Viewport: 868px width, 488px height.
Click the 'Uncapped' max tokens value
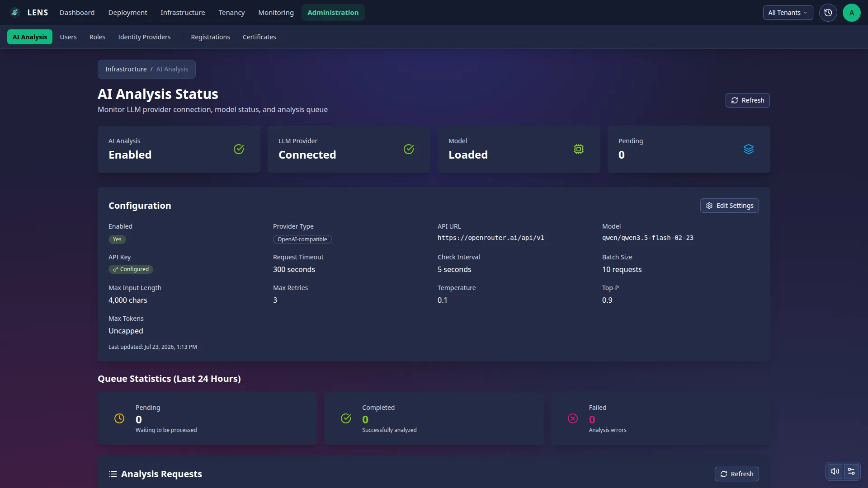coord(126,331)
